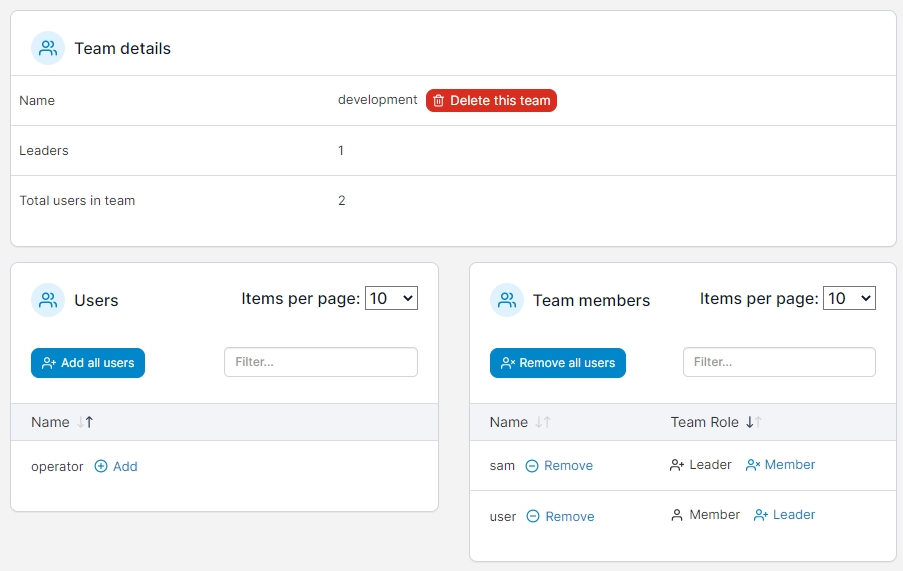Add operator to the team

[x=116, y=466]
